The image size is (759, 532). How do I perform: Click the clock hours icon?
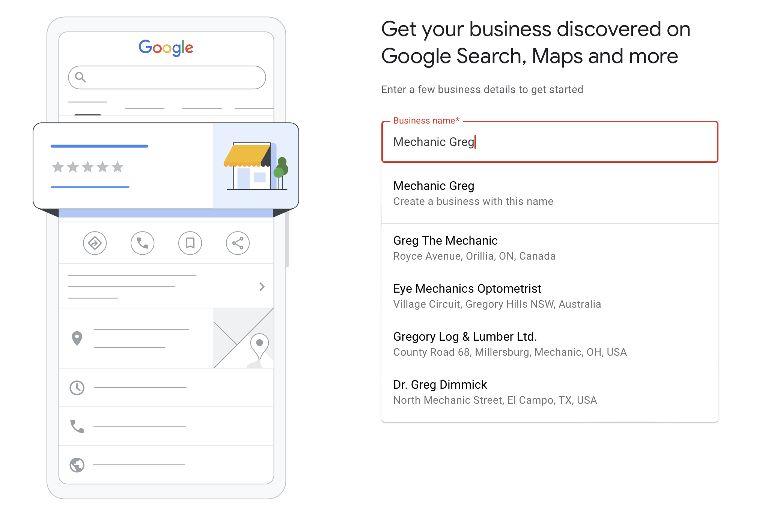click(77, 388)
